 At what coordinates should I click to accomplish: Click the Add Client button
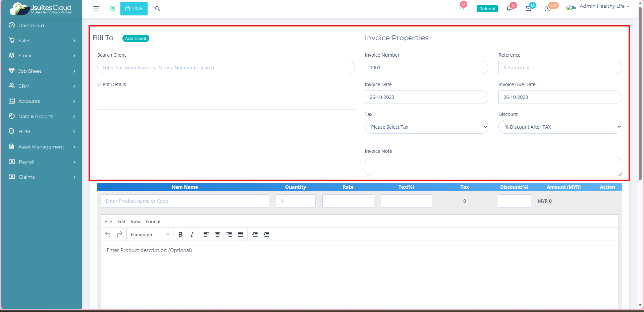(x=136, y=39)
